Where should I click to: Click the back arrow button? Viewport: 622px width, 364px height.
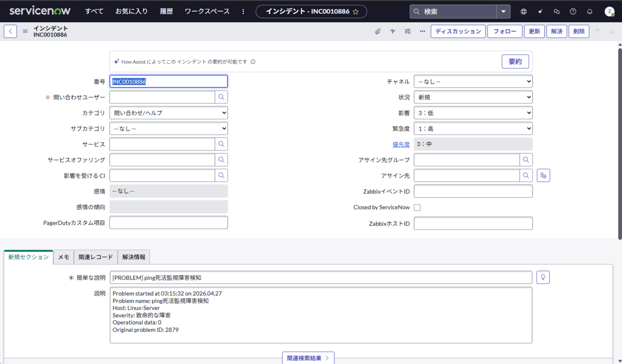click(x=10, y=31)
